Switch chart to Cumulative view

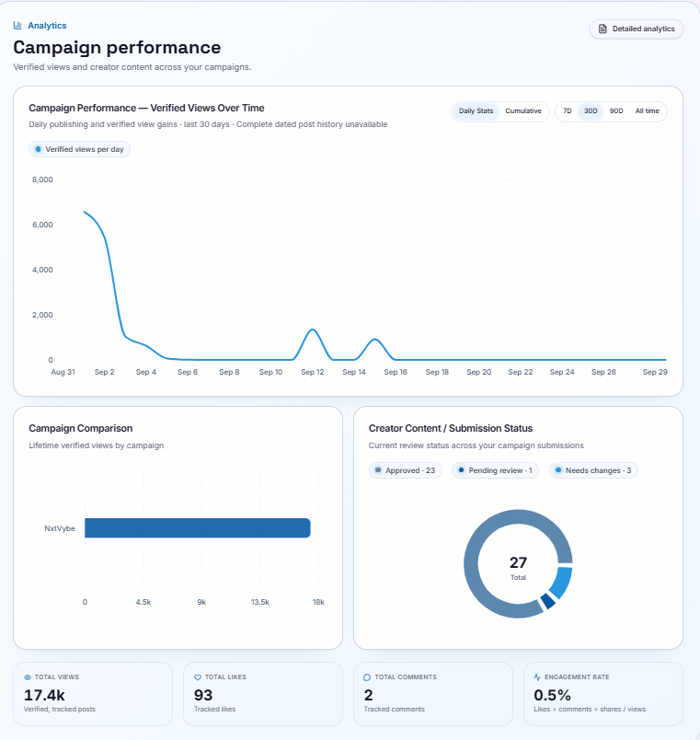tap(523, 110)
